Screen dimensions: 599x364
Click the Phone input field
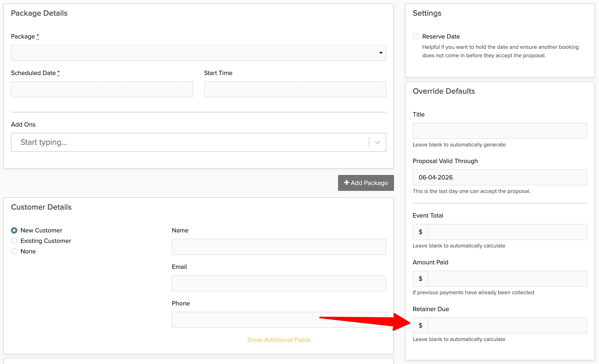tap(279, 320)
